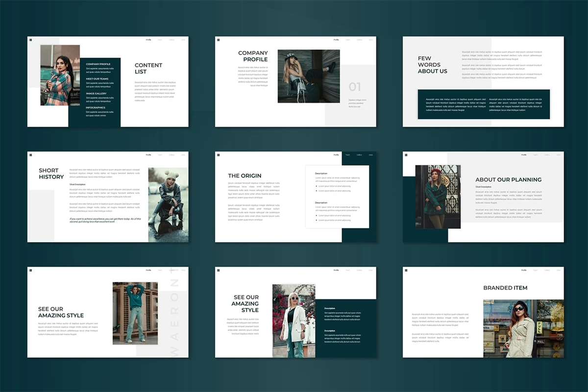The image size is (588, 392).
Task: Click the grid icon on The Origin slide
Action: tap(219, 155)
